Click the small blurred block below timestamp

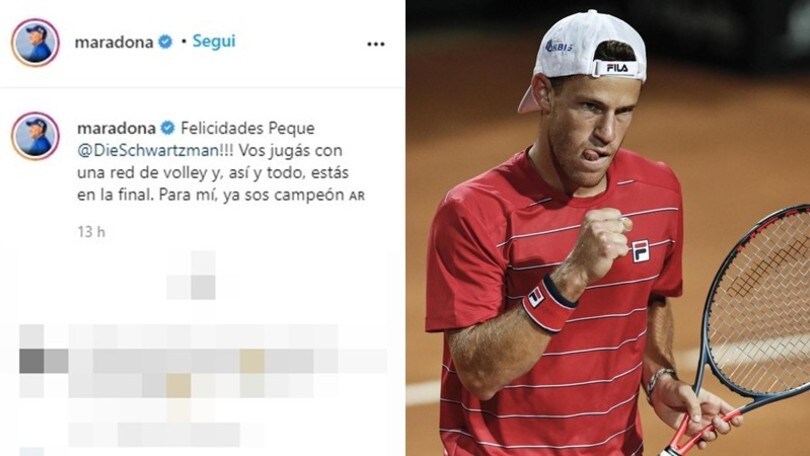(x=191, y=275)
